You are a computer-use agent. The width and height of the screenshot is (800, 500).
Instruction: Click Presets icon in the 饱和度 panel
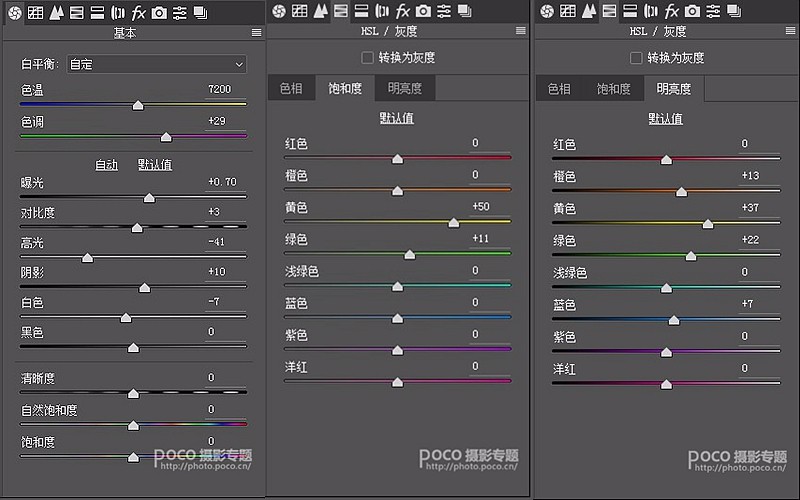click(x=444, y=11)
